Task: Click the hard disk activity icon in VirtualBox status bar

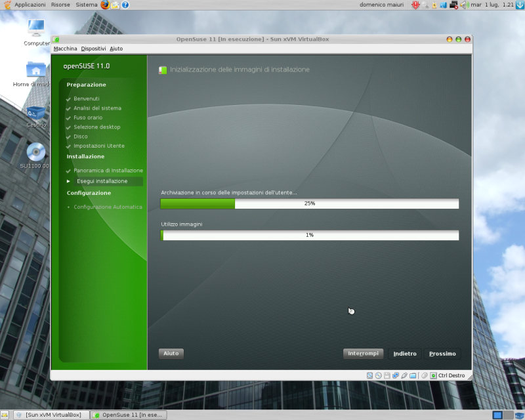Action: [369, 375]
